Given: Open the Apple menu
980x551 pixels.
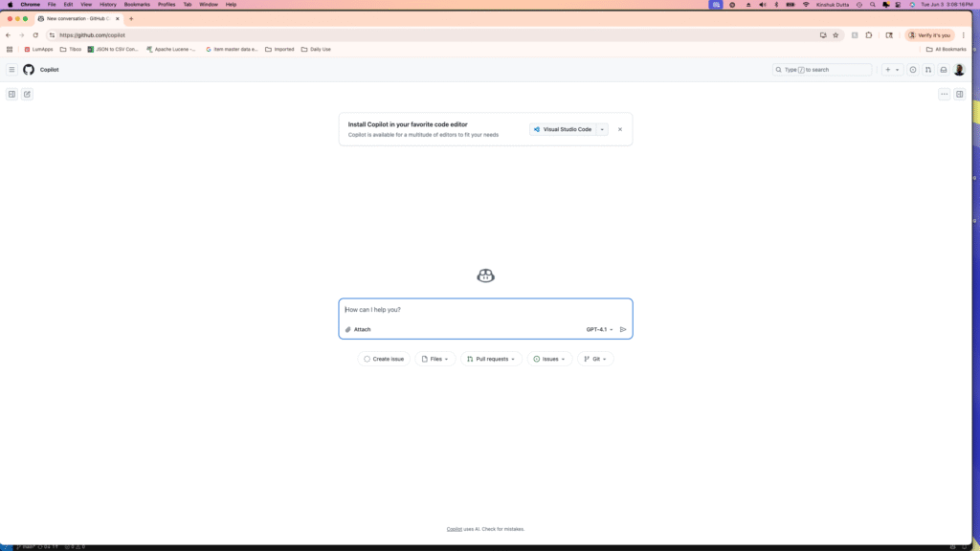Looking at the screenshot, I should [x=10, y=5].
